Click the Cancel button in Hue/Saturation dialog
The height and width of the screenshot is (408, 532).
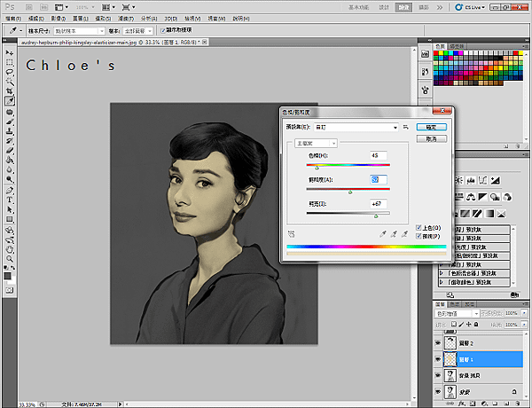(432, 139)
